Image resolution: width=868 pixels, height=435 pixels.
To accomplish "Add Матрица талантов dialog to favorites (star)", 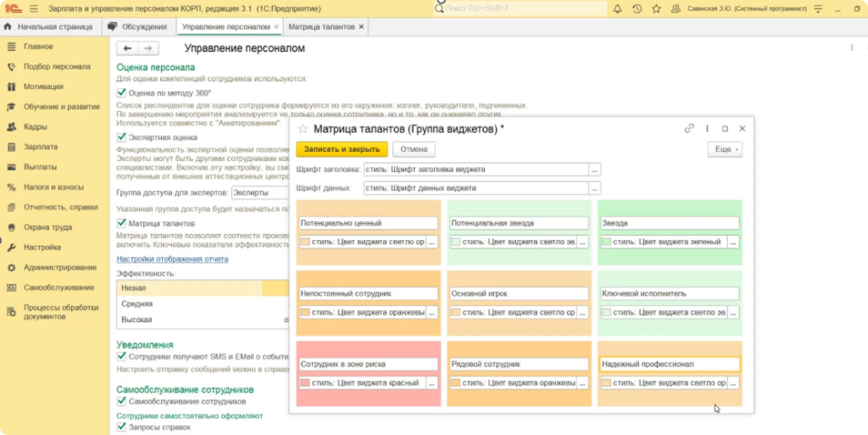I will click(303, 130).
